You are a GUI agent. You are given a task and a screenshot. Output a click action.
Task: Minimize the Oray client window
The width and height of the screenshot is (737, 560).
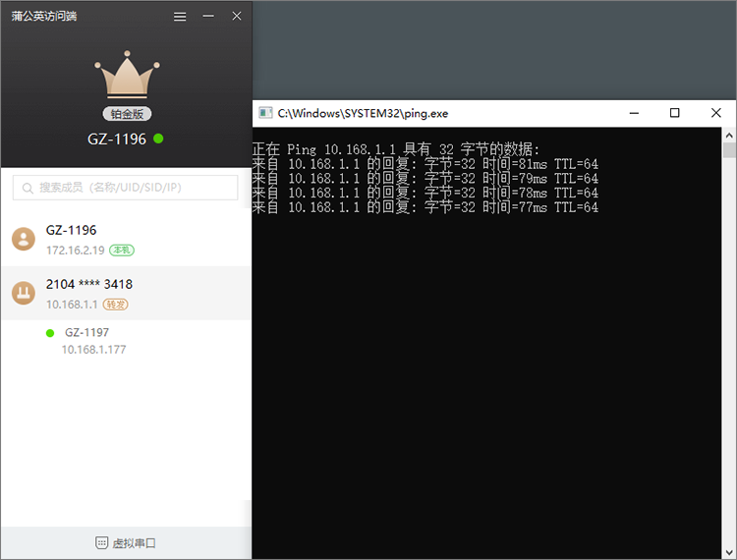click(207, 17)
